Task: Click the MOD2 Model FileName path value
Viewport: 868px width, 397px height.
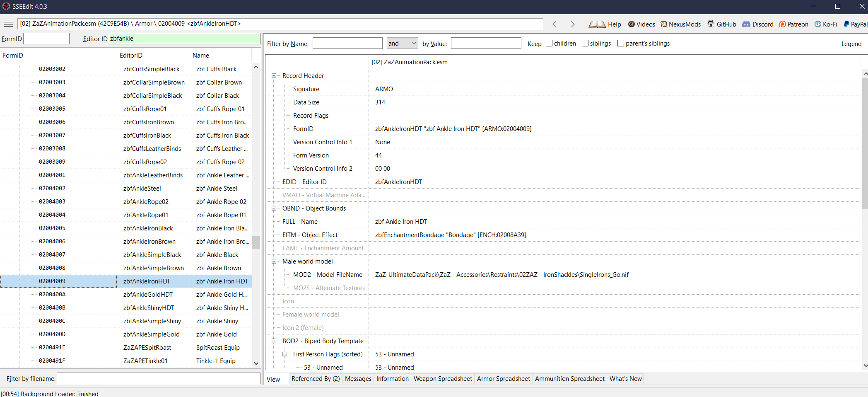Action: pyautogui.click(x=502, y=275)
